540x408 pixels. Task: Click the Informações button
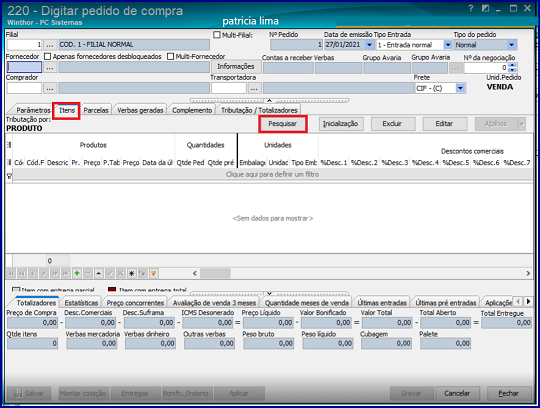236,66
